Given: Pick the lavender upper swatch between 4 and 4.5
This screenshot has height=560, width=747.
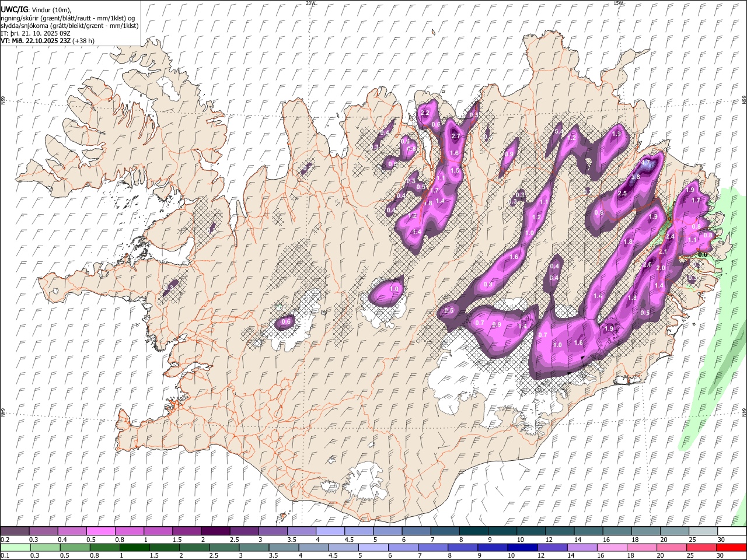Looking at the screenshot, I should tap(330, 531).
